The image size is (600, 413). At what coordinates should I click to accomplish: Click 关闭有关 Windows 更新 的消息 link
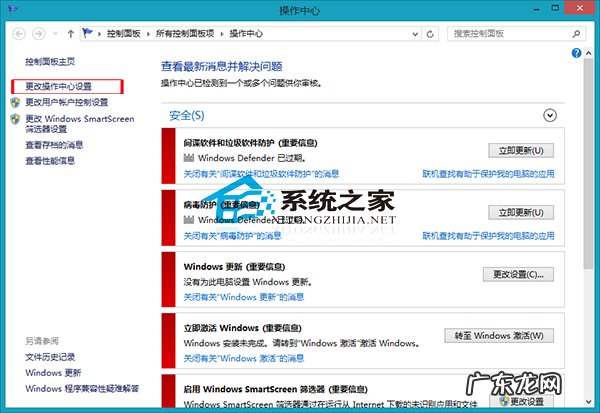point(244,297)
